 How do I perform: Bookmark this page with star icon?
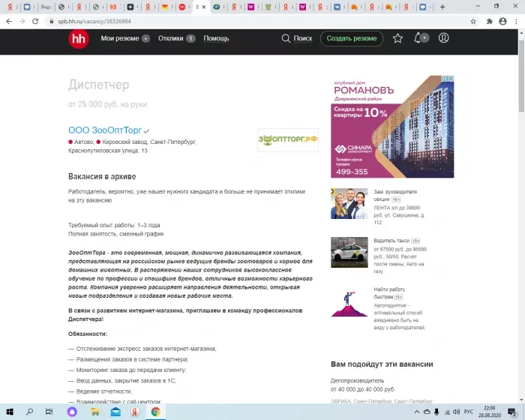473,22
